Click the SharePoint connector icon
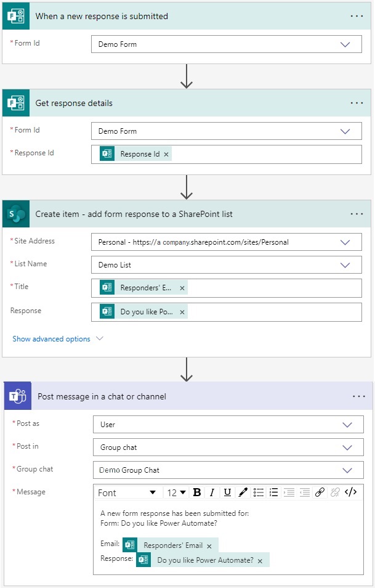The height and width of the screenshot is (588, 375). [x=16, y=213]
